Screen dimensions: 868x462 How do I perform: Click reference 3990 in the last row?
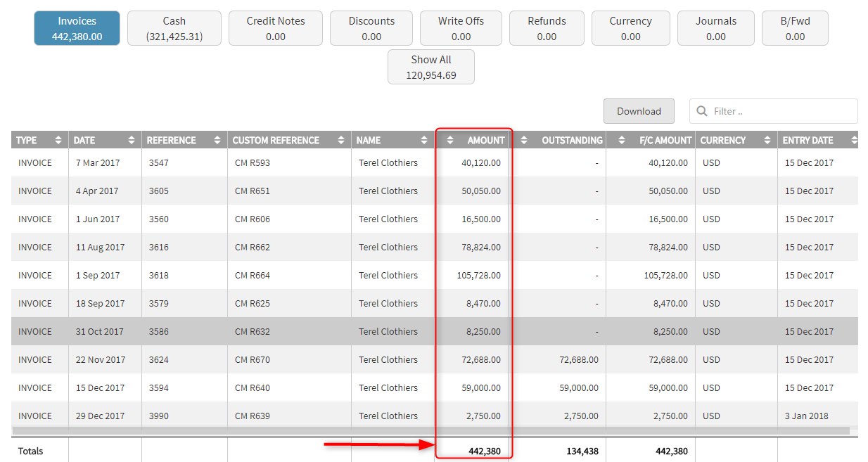point(159,416)
